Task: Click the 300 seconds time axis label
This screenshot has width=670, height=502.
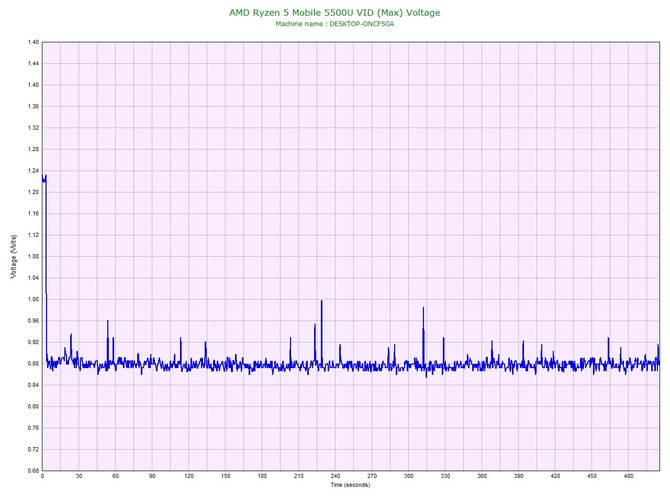Action: pyautogui.click(x=408, y=476)
